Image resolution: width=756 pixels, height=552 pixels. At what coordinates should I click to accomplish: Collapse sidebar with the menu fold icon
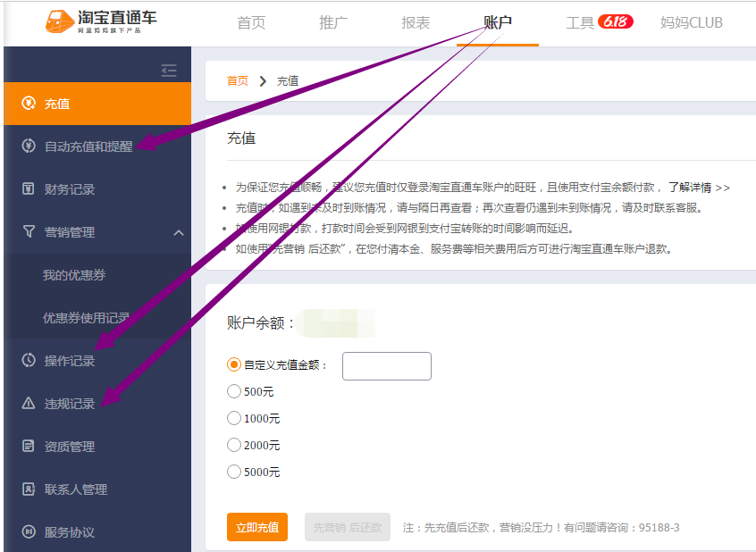(169, 71)
